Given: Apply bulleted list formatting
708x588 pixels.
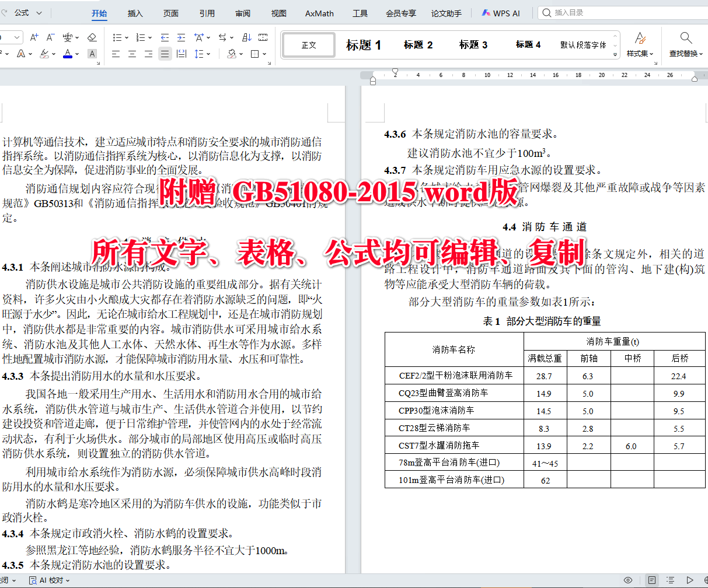Looking at the screenshot, I should click(x=117, y=37).
